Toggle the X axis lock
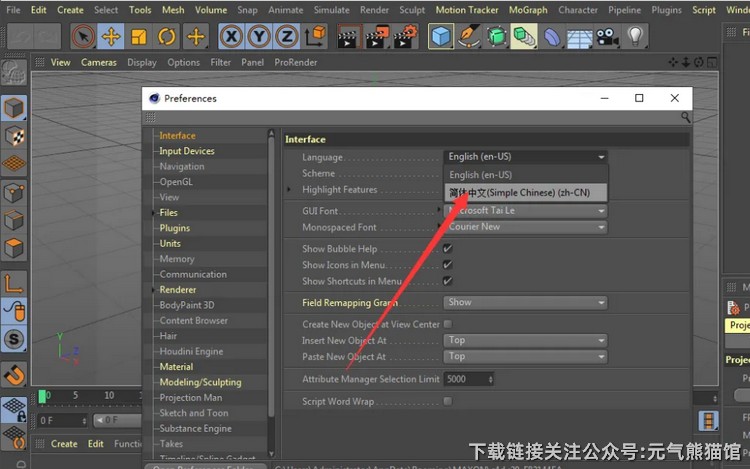750x469 pixels. 232,37
